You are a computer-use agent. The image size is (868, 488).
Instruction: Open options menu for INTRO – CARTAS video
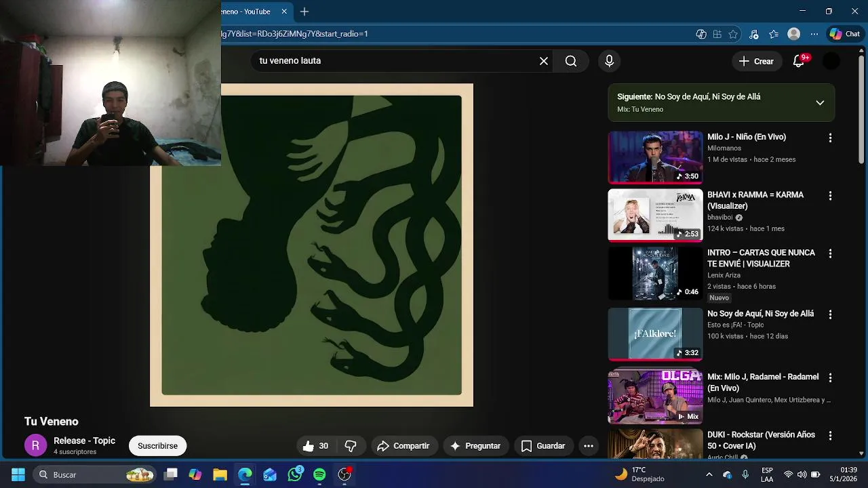pyautogui.click(x=830, y=253)
